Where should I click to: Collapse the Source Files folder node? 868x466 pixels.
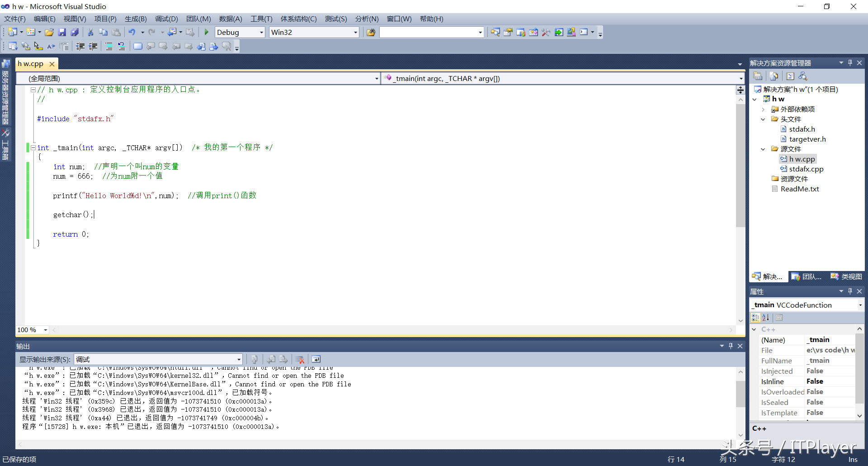click(x=763, y=149)
